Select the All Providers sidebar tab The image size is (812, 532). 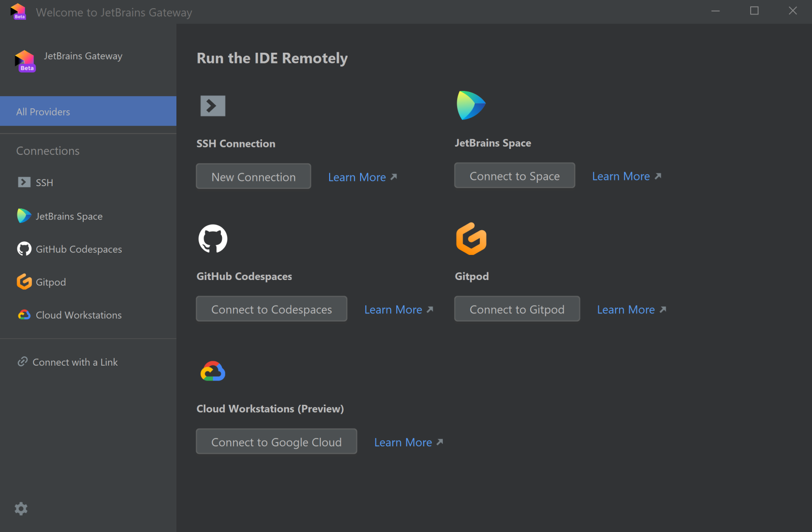click(88, 112)
